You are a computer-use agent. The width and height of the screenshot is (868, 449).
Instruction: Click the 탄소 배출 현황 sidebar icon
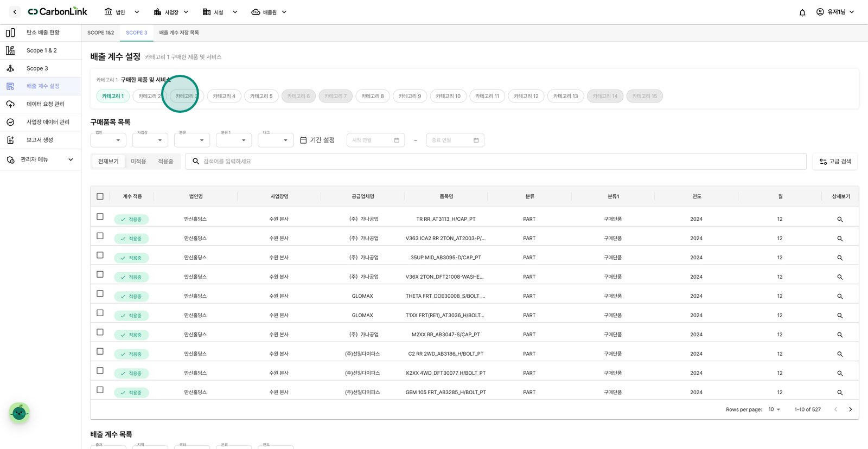pos(10,33)
